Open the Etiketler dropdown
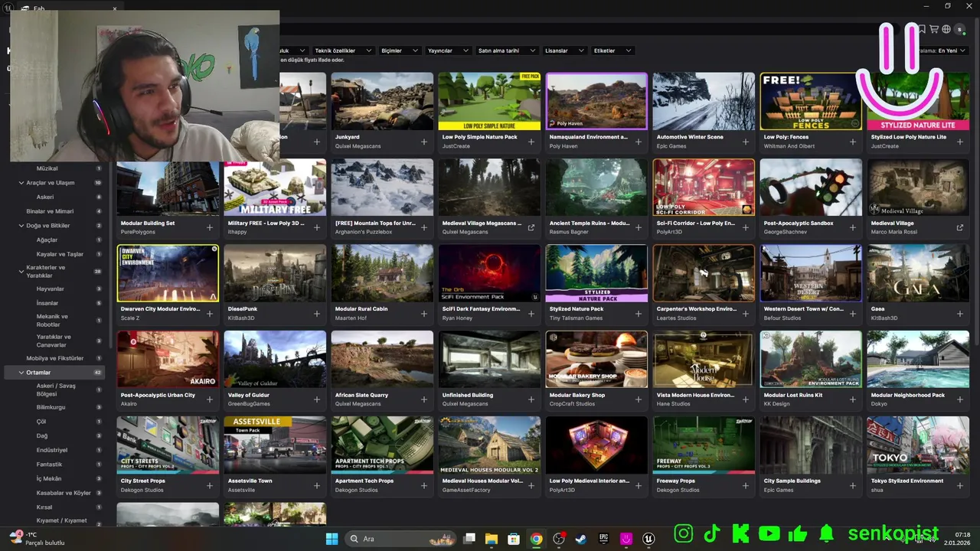This screenshot has width=980, height=551. pos(612,51)
